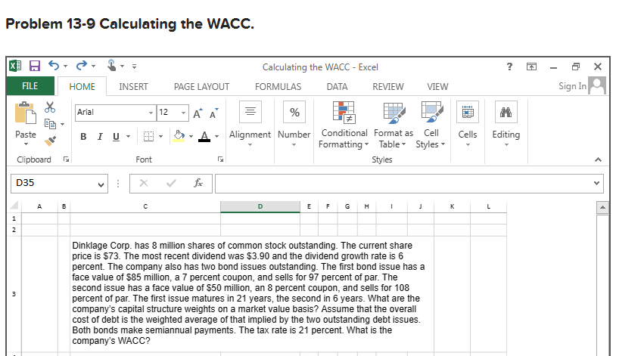Confirm formula entry checkmark
Viewport: 644px width, 356px height.
pyautogui.click(x=171, y=183)
